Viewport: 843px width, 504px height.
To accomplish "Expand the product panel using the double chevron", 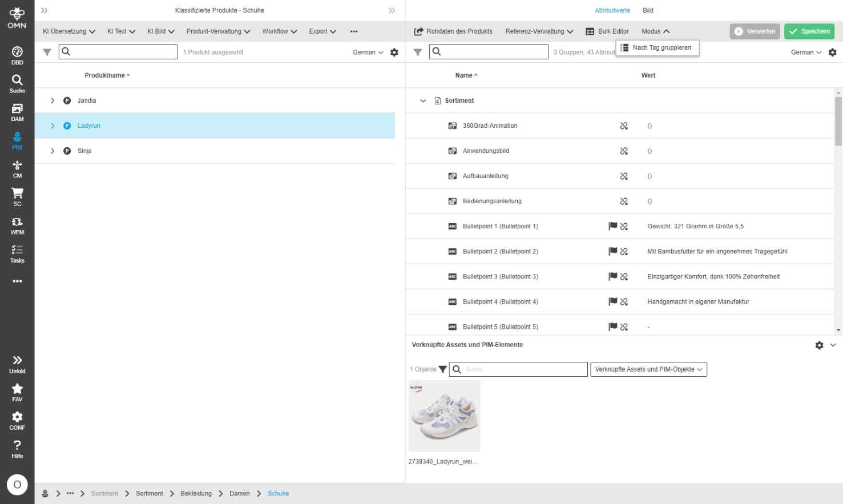I will click(392, 10).
